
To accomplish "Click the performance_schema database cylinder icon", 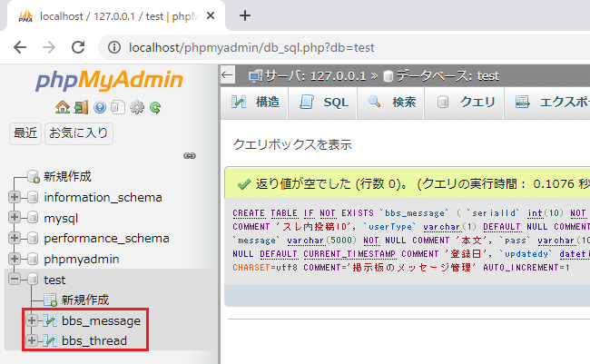I will click(x=33, y=238).
